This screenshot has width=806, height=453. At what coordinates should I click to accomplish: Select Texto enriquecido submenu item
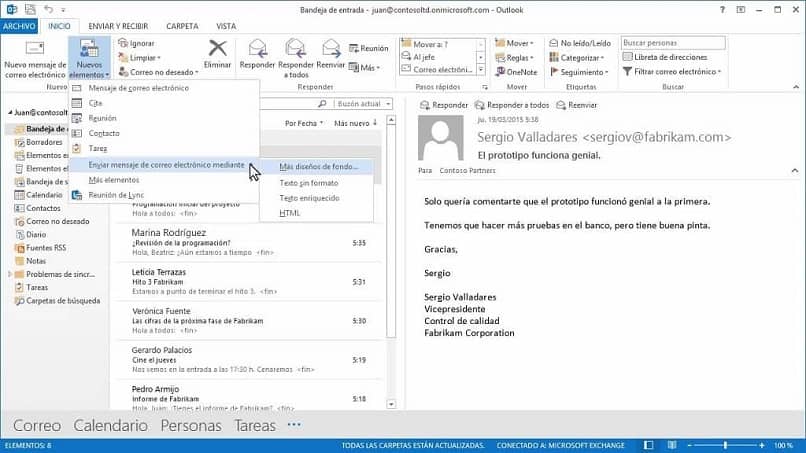[x=317, y=197]
